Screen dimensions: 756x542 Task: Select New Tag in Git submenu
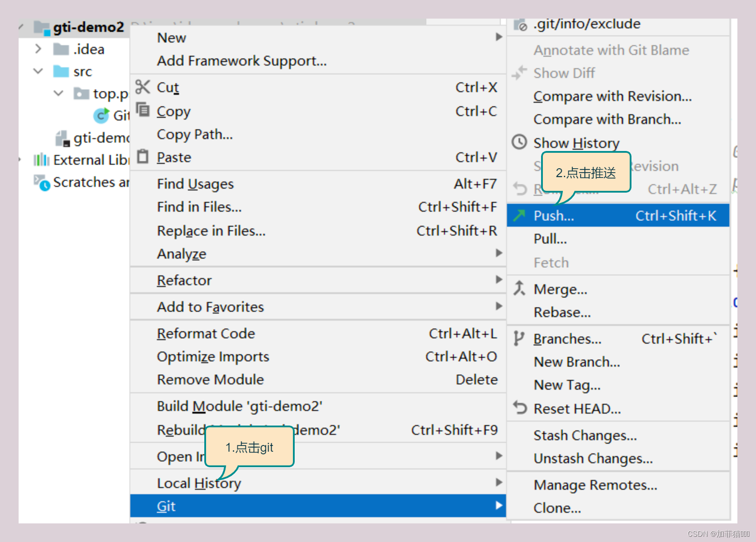[x=618, y=385]
